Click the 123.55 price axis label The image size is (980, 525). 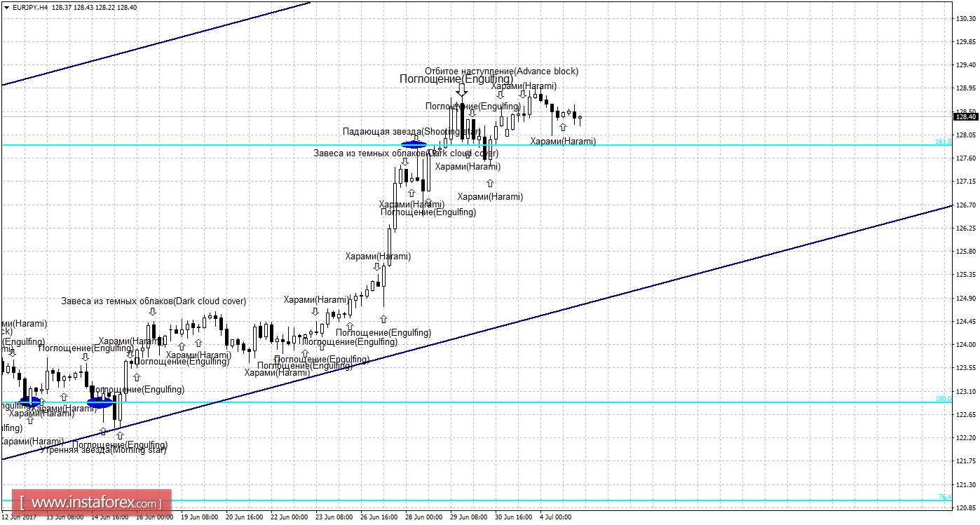point(966,368)
